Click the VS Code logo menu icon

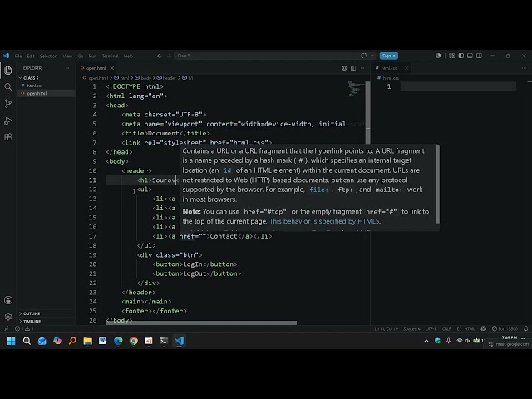click(6, 56)
